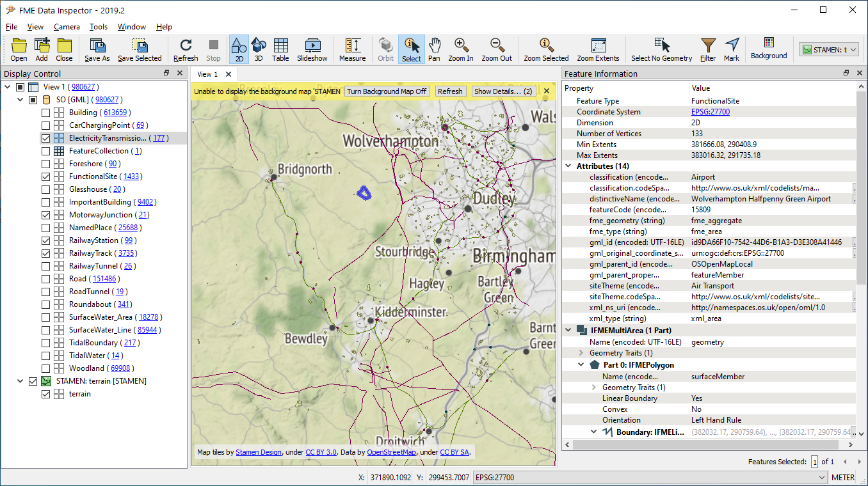Enable the CarChargingPoint layer

45,125
